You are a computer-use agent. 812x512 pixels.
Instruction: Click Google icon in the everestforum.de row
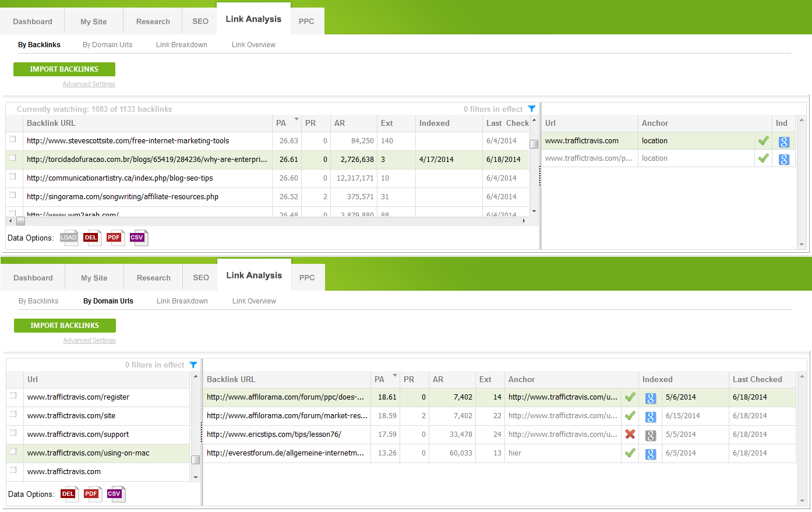[x=651, y=454]
